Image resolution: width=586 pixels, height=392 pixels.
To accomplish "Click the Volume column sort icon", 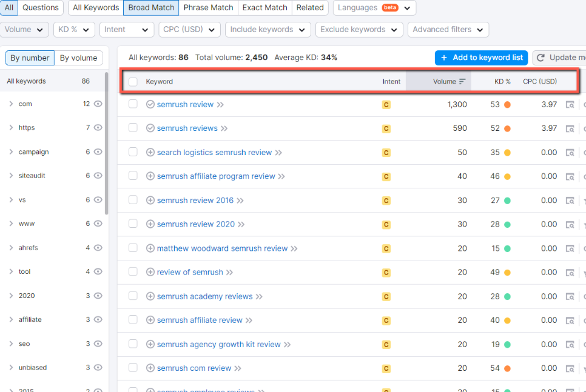I will point(462,81).
